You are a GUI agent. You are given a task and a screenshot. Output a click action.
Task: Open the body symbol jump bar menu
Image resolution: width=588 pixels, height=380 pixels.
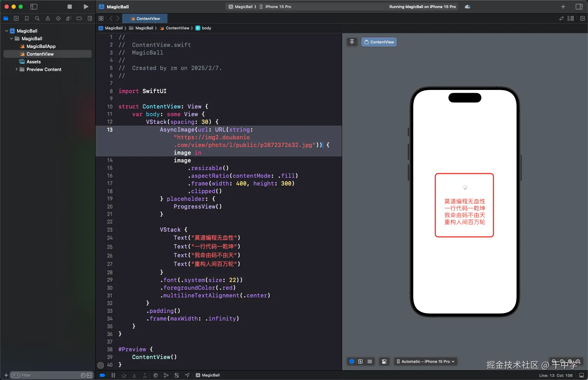point(203,28)
